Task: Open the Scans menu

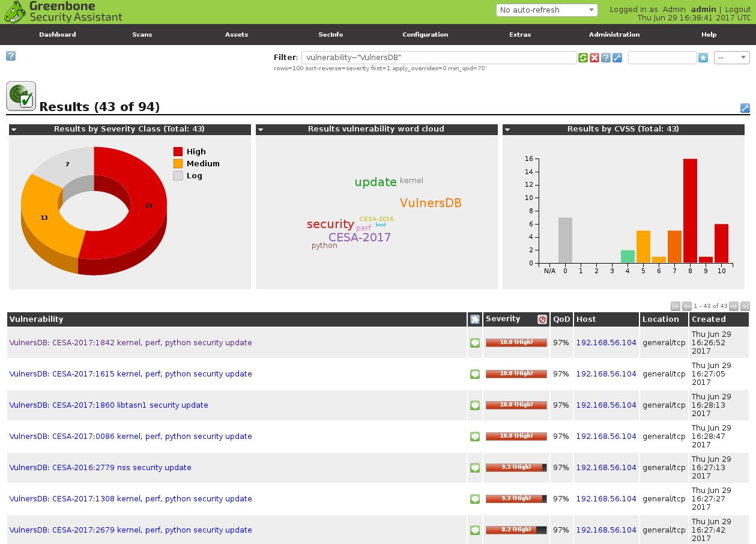Action: (x=142, y=35)
